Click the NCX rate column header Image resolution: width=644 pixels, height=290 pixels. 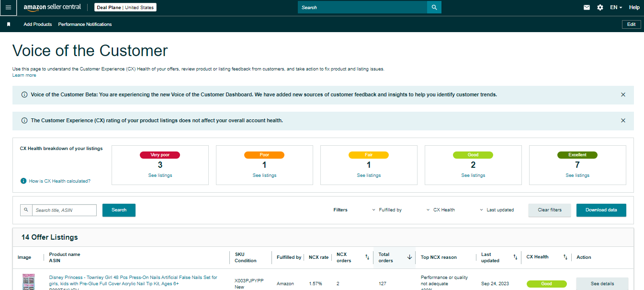pyautogui.click(x=319, y=257)
